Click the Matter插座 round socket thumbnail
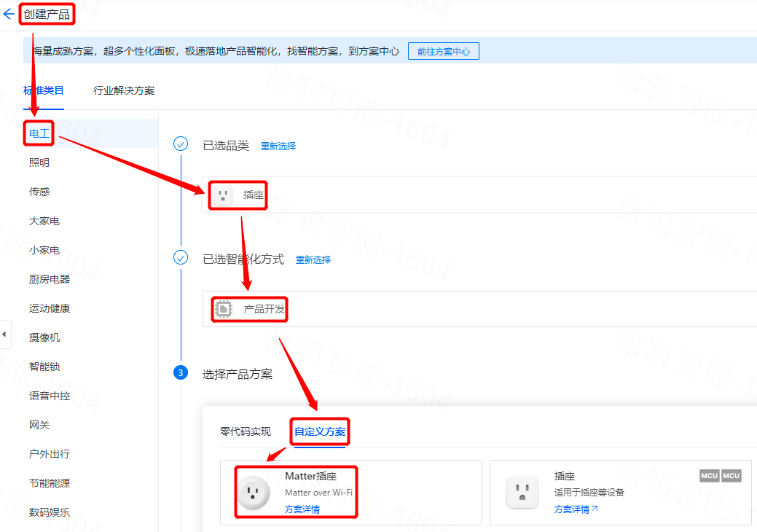This screenshot has width=757, height=532. tap(254, 493)
